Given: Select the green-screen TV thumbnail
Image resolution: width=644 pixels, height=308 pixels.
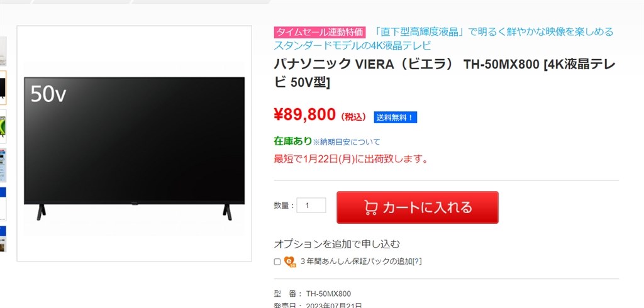Looking at the screenshot, I should click(x=3, y=126).
